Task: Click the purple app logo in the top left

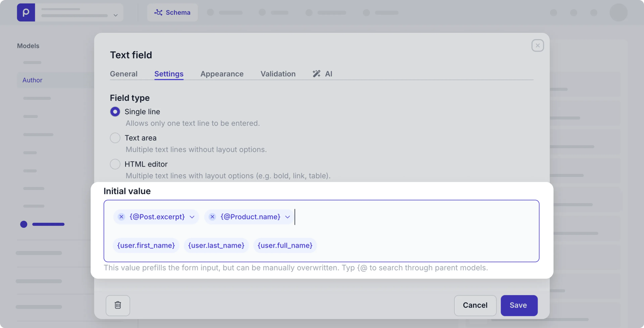Action: (26, 12)
